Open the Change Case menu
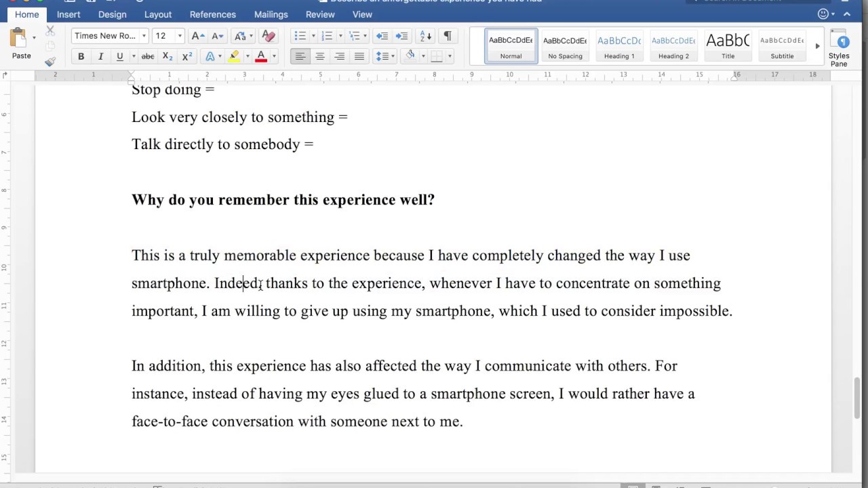868x488 pixels. point(241,36)
